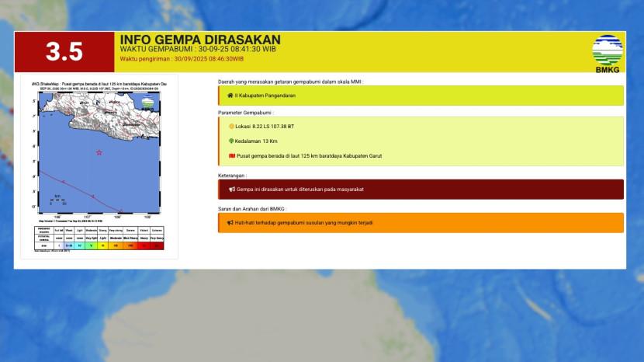Click the red epicenter star on the shakemap
644x362 pixels.
point(99,152)
